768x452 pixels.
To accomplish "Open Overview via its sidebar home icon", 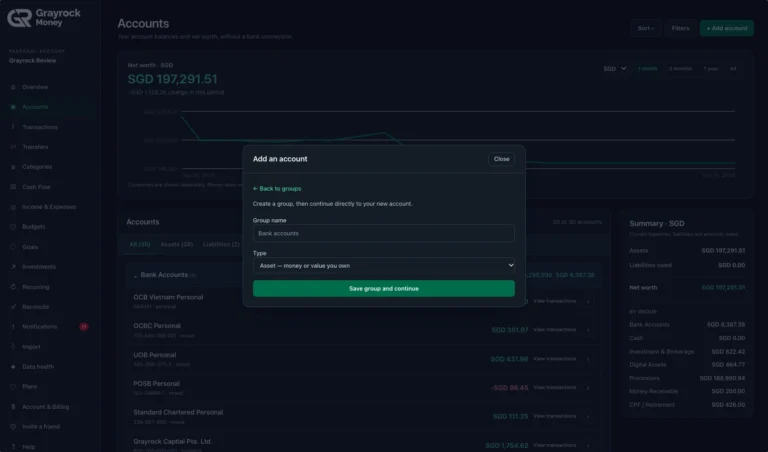I will click(13, 87).
